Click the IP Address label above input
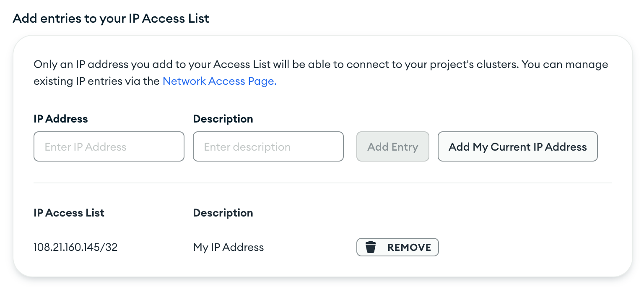The image size is (644, 287). [x=61, y=119]
